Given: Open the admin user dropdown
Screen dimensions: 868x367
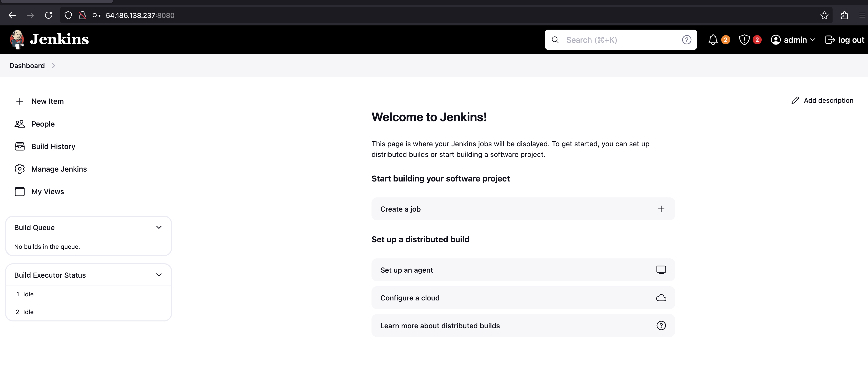Looking at the screenshot, I should 793,40.
